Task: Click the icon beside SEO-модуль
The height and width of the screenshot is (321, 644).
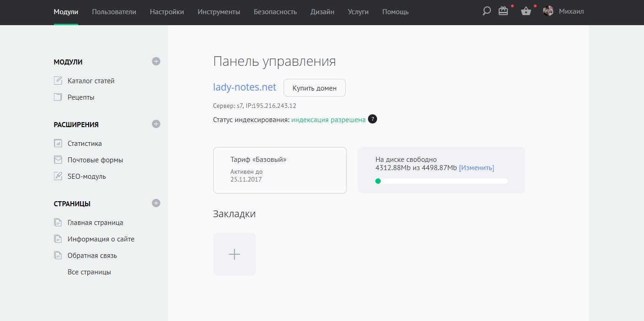Action: click(58, 176)
